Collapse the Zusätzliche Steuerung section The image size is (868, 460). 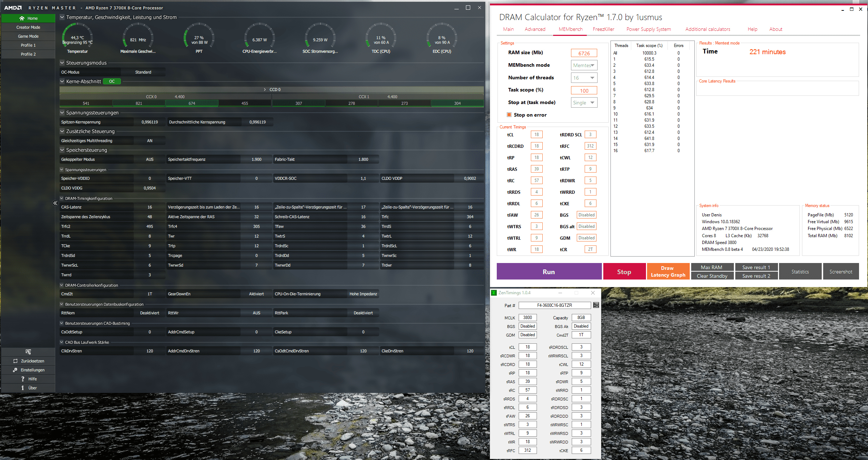(x=62, y=131)
